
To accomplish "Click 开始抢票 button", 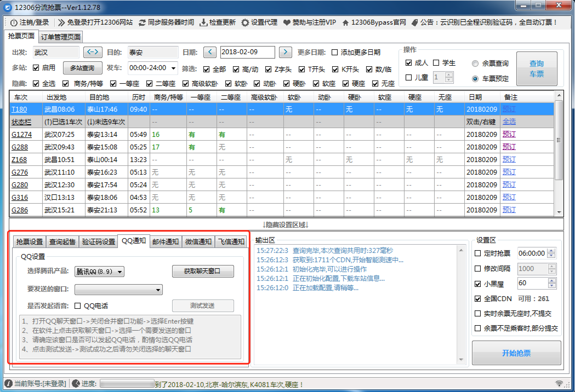I will pyautogui.click(x=516, y=353).
